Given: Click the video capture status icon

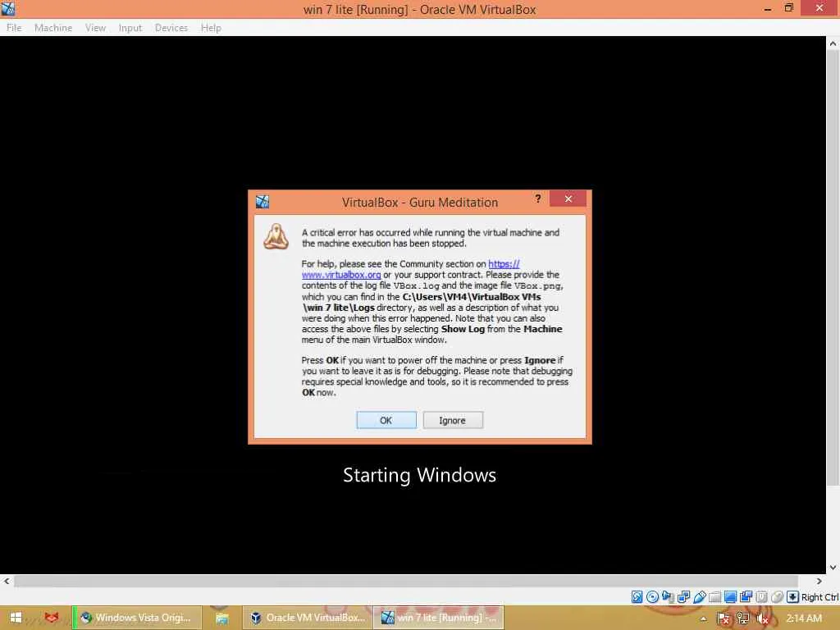Looking at the screenshot, I should [x=746, y=597].
